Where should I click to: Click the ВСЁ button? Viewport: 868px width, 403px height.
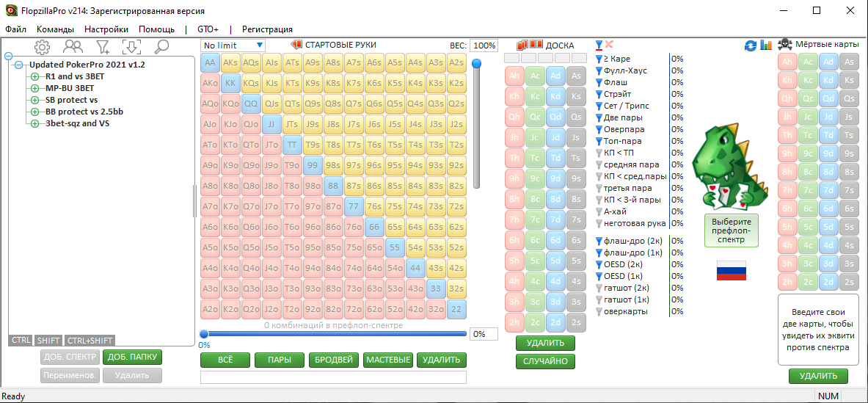pos(225,360)
